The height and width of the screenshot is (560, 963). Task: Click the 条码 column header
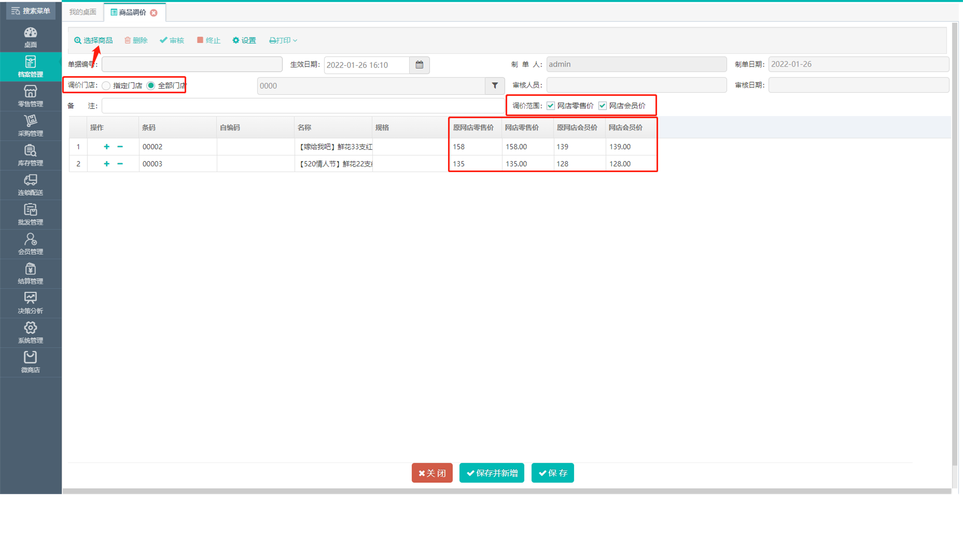(178, 128)
